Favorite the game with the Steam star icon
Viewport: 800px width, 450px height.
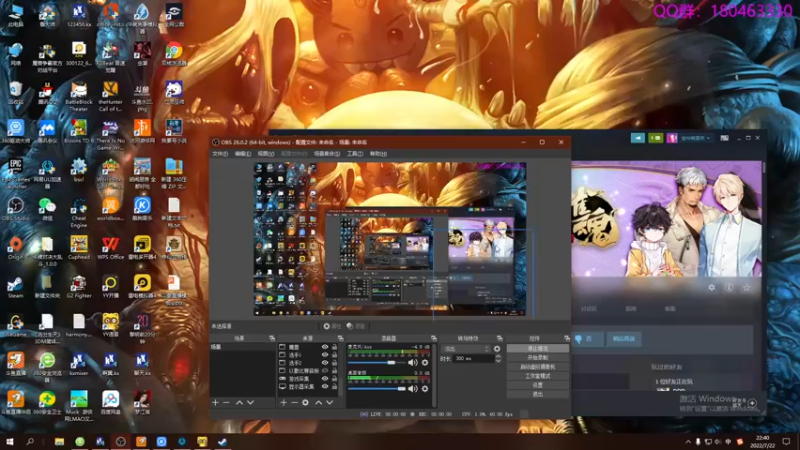pyautogui.click(x=746, y=288)
